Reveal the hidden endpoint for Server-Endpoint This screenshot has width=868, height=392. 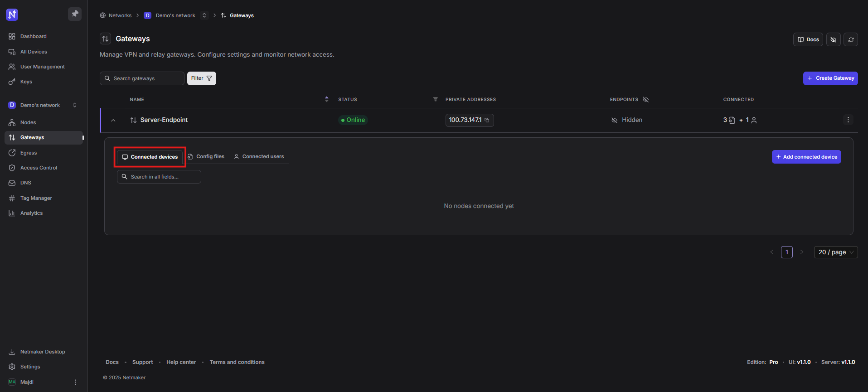614,120
